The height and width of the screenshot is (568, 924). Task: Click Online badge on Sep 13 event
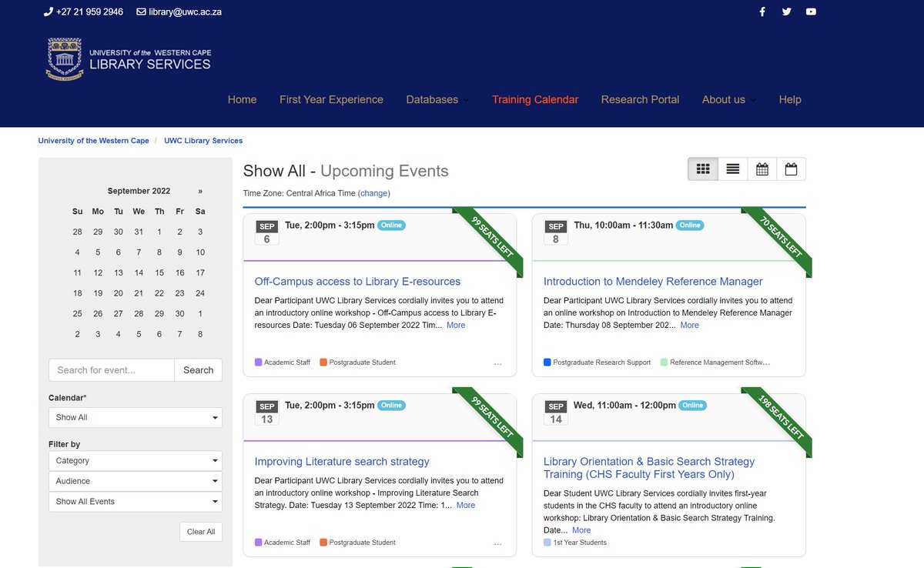pyautogui.click(x=391, y=406)
